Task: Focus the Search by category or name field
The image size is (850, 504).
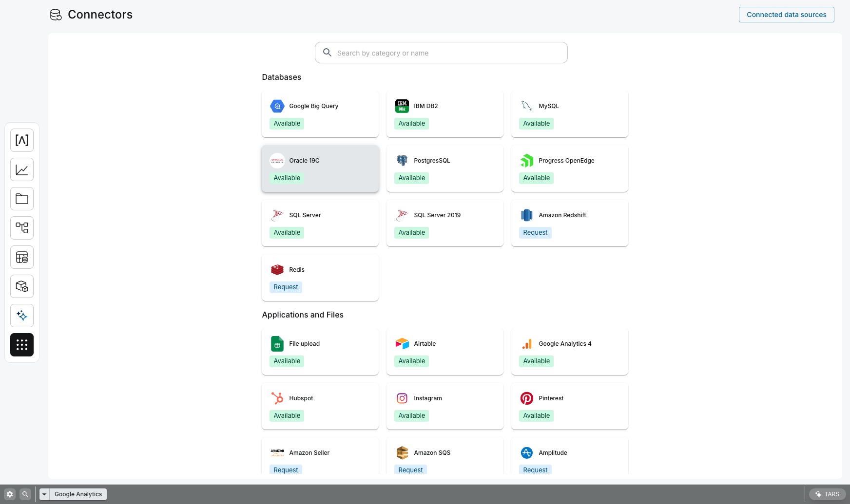Action: pos(441,53)
